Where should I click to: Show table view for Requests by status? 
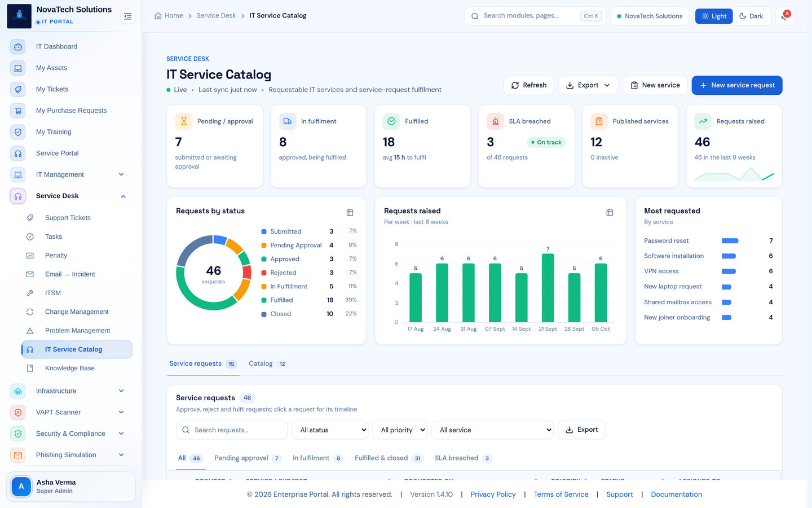pyautogui.click(x=350, y=213)
